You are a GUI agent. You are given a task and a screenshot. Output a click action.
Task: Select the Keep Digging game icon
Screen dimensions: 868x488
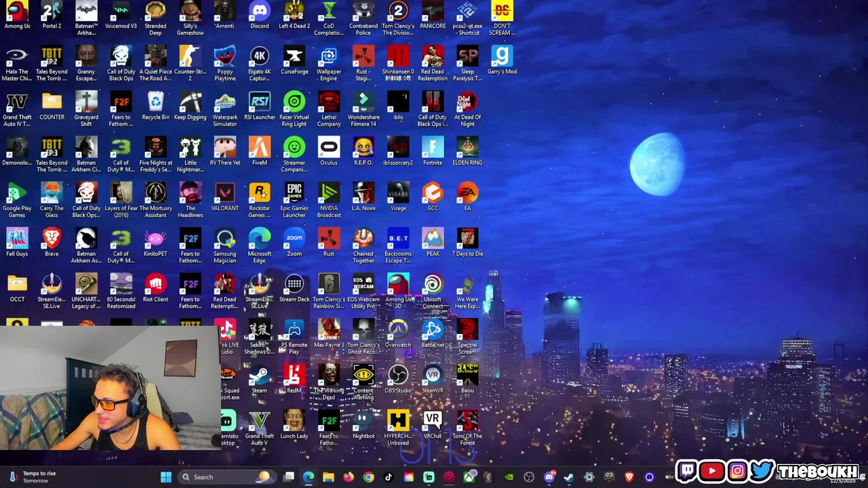190,106
